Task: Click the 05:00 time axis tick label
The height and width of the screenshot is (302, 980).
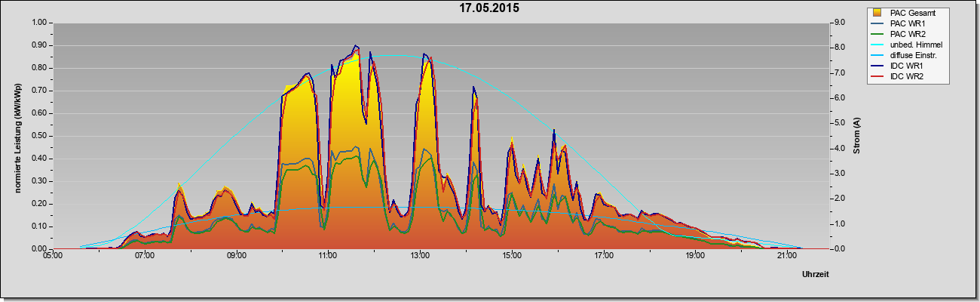Action: [x=53, y=257]
